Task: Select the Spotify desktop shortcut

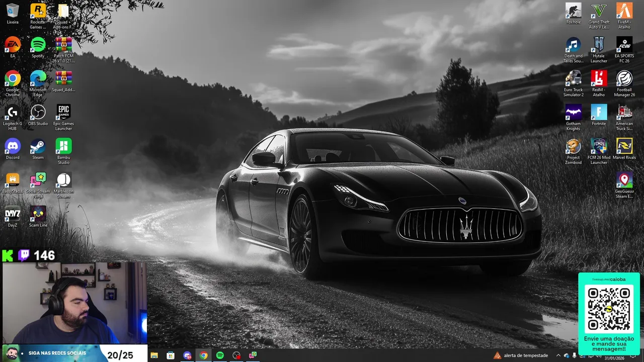Action: pos(38,48)
